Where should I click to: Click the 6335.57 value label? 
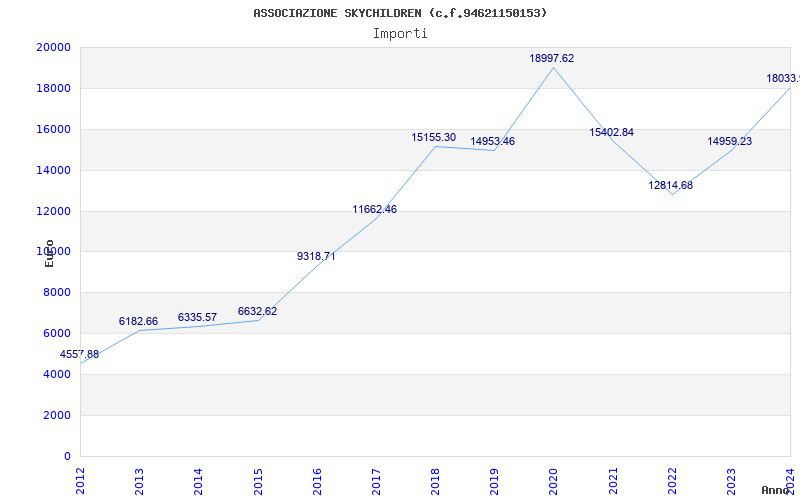(x=197, y=317)
